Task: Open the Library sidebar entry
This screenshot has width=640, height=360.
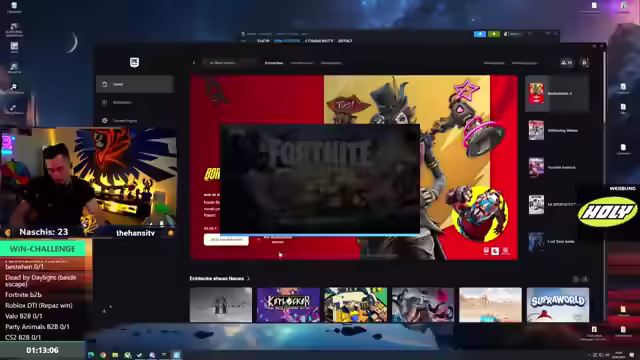Action: pyautogui.click(x=135, y=102)
